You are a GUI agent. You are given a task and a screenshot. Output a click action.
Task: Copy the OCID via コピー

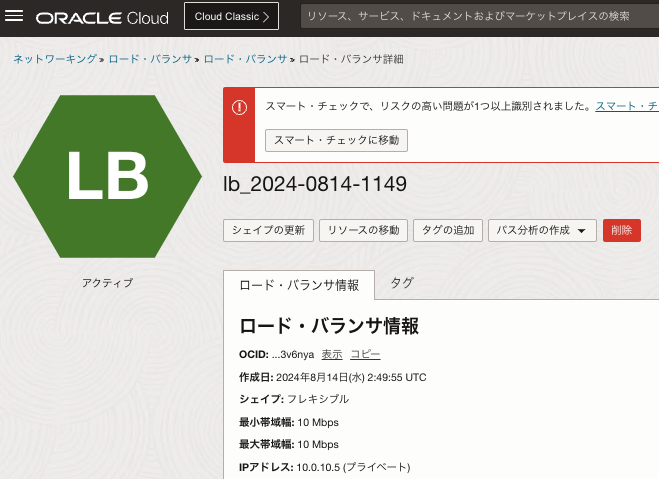pyautogui.click(x=365, y=355)
